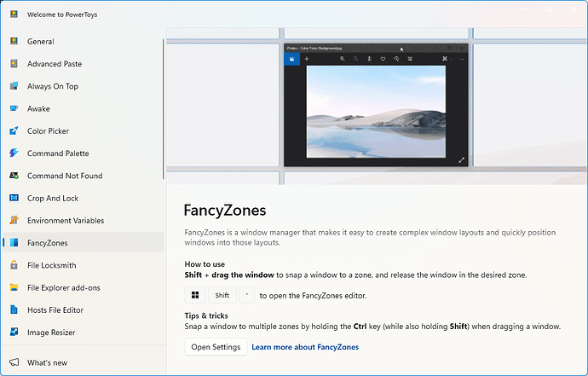Click the Shift key shortcut badge
This screenshot has height=376, width=588.
(x=222, y=295)
